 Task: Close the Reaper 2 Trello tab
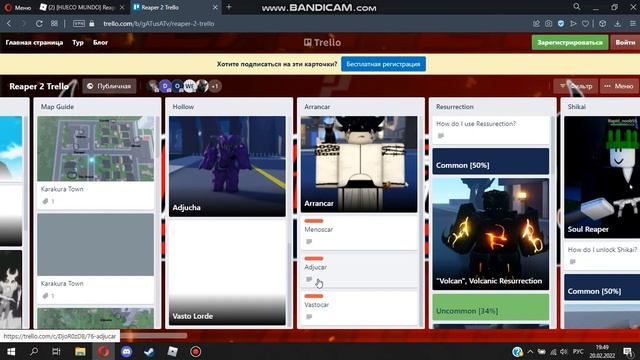(215, 7)
